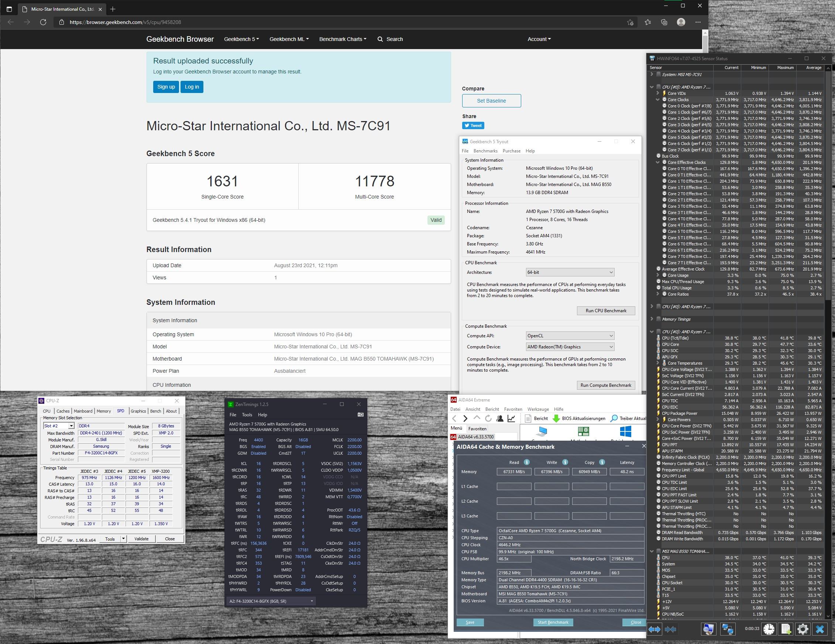835x644 pixels.
Task: Click the Log in button
Action: [192, 87]
